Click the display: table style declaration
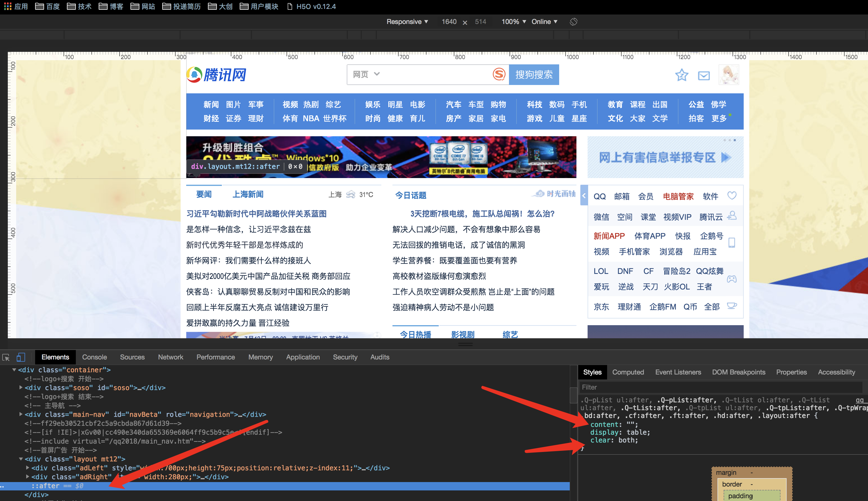Viewport: 868px width, 501px height. coord(620,432)
